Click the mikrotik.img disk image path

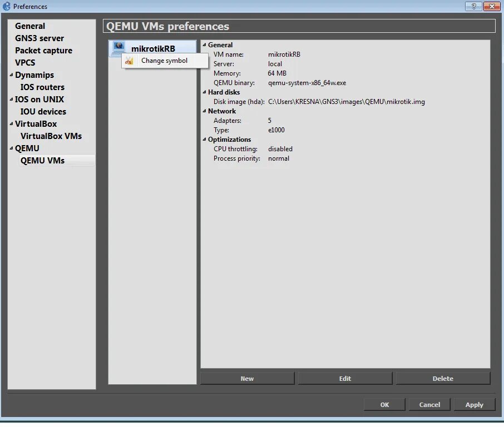346,102
